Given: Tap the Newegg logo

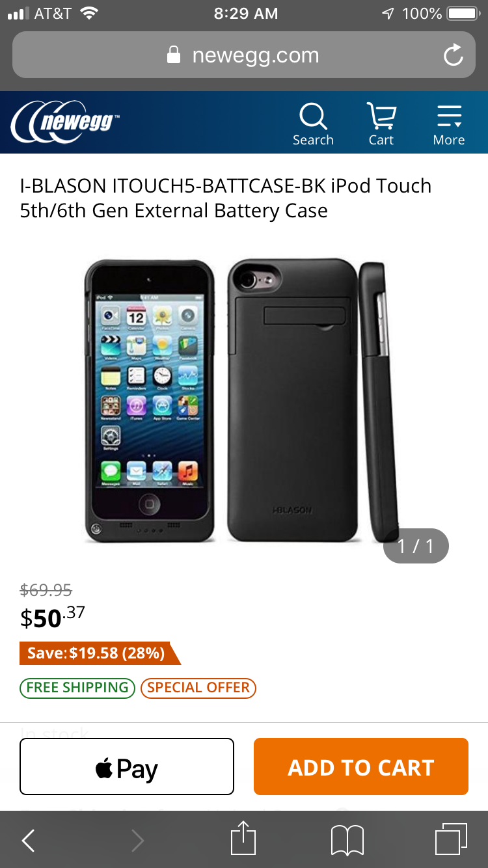Looking at the screenshot, I should pyautogui.click(x=65, y=121).
